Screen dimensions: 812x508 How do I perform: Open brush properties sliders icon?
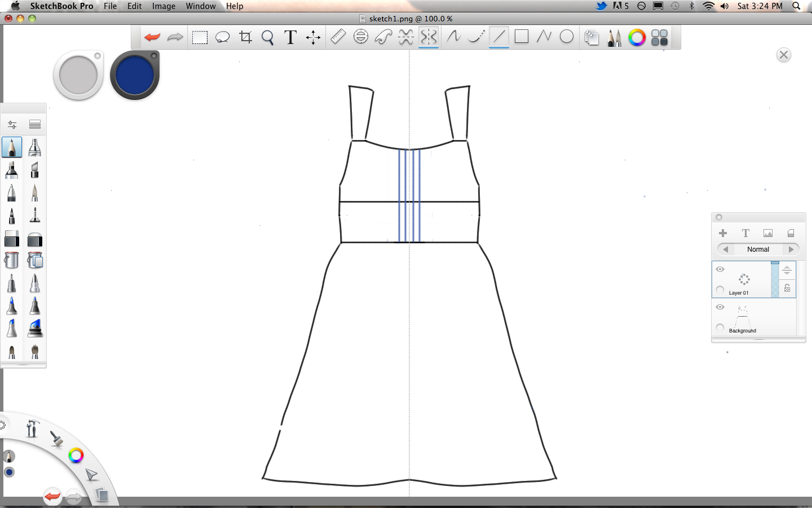pos(12,124)
